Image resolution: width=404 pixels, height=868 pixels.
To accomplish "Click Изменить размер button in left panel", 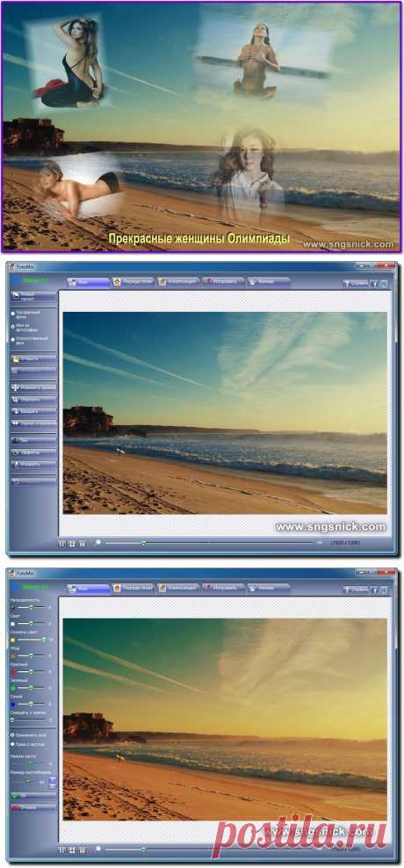I will coord(33,387).
